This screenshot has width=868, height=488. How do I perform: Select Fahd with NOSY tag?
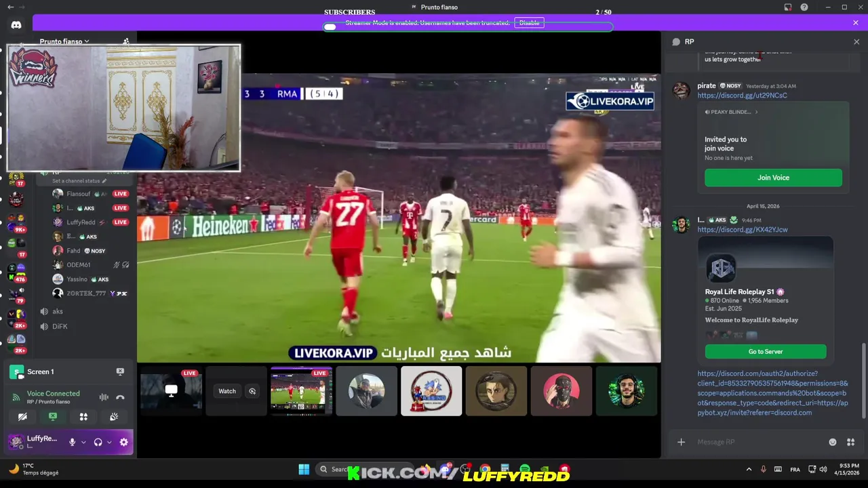click(91, 251)
